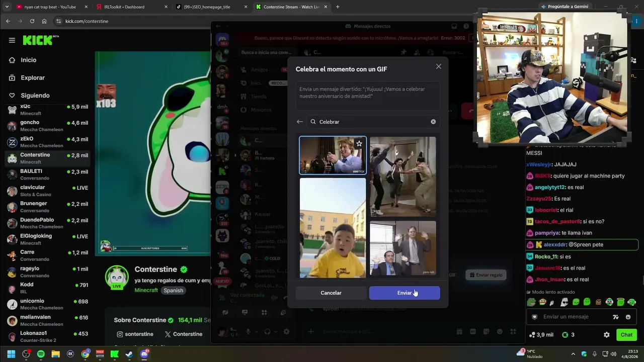Screen dimensions: 644x362
Task: Choose the people dancing GIF thumbnail
Action: click(x=403, y=176)
